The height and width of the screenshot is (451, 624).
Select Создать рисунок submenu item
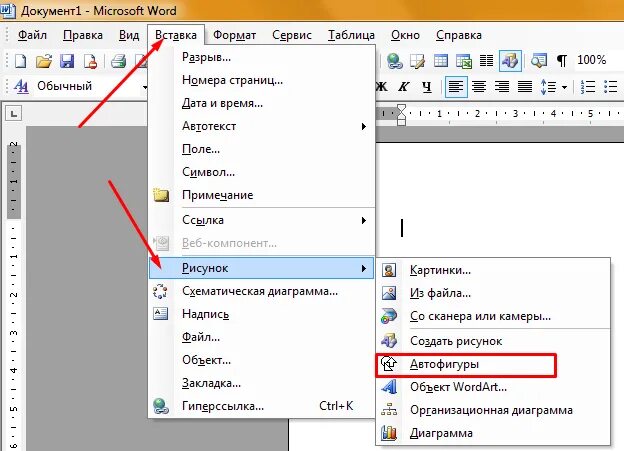coord(493,341)
